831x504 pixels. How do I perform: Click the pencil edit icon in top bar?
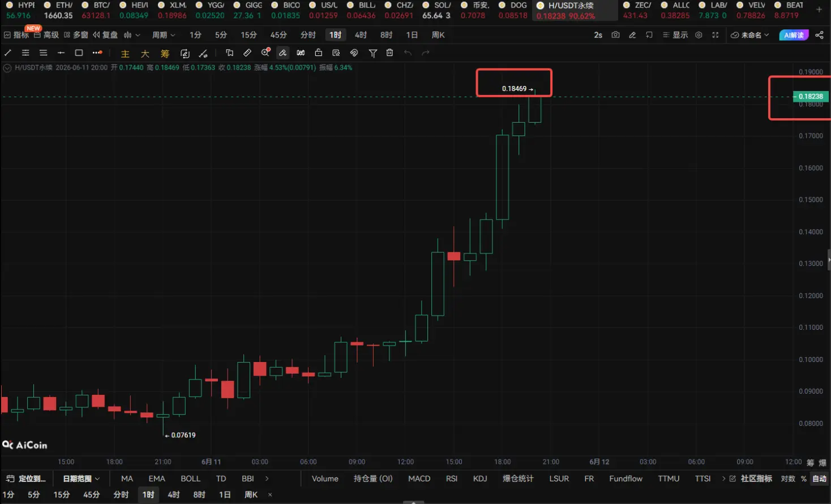point(632,35)
